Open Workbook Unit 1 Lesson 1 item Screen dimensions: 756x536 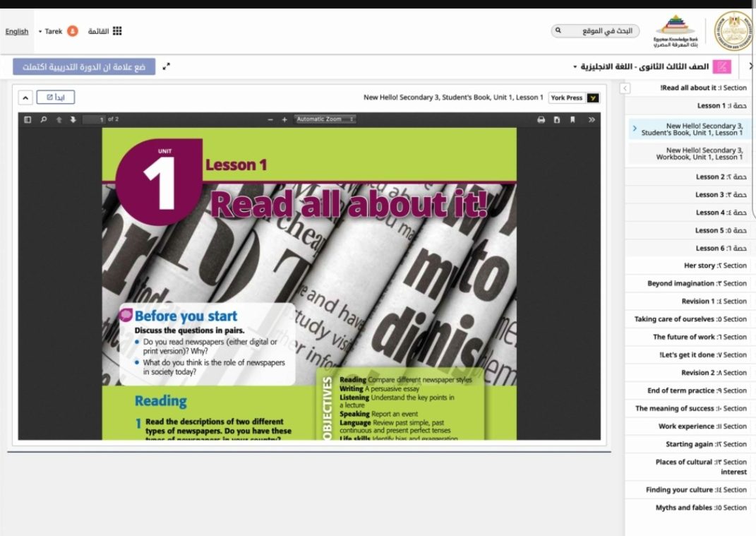click(699, 153)
